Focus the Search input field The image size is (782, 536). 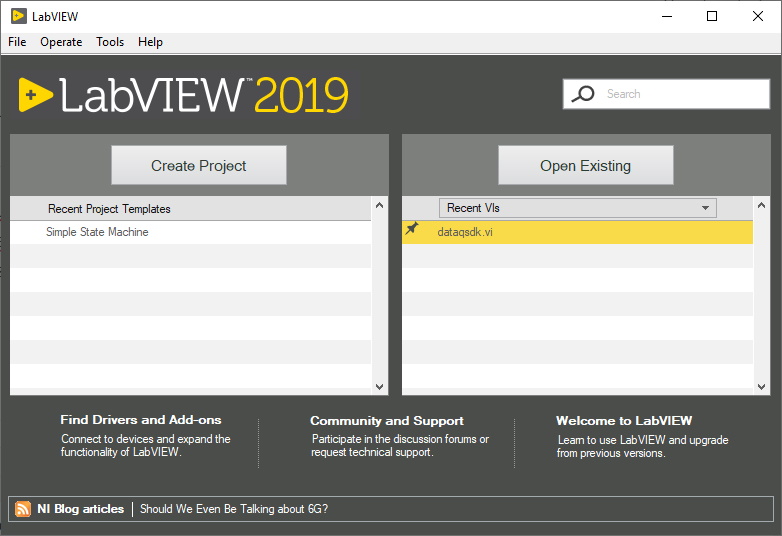666,94
